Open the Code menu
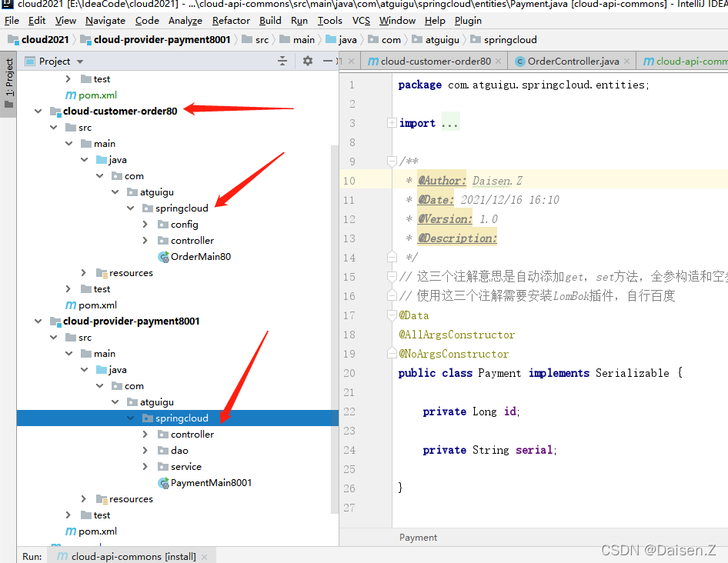Image resolution: width=728 pixels, height=563 pixels. (x=147, y=21)
